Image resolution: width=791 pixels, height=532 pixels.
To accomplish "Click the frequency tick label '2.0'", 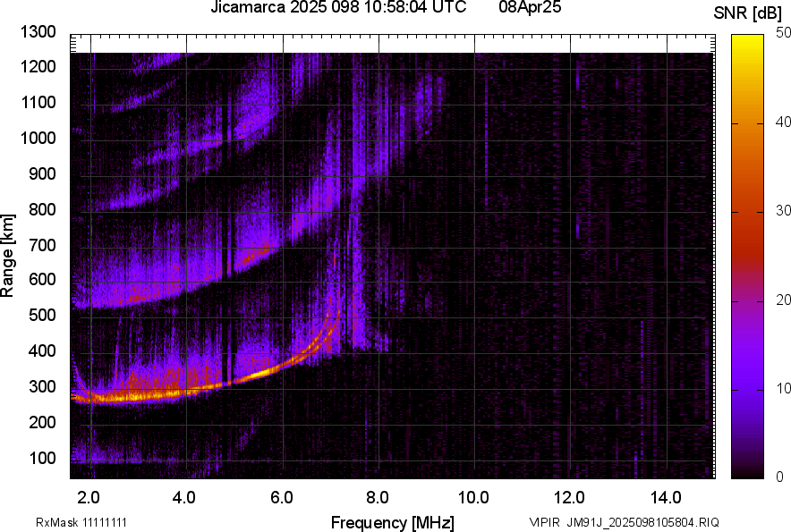I will click(x=88, y=498).
